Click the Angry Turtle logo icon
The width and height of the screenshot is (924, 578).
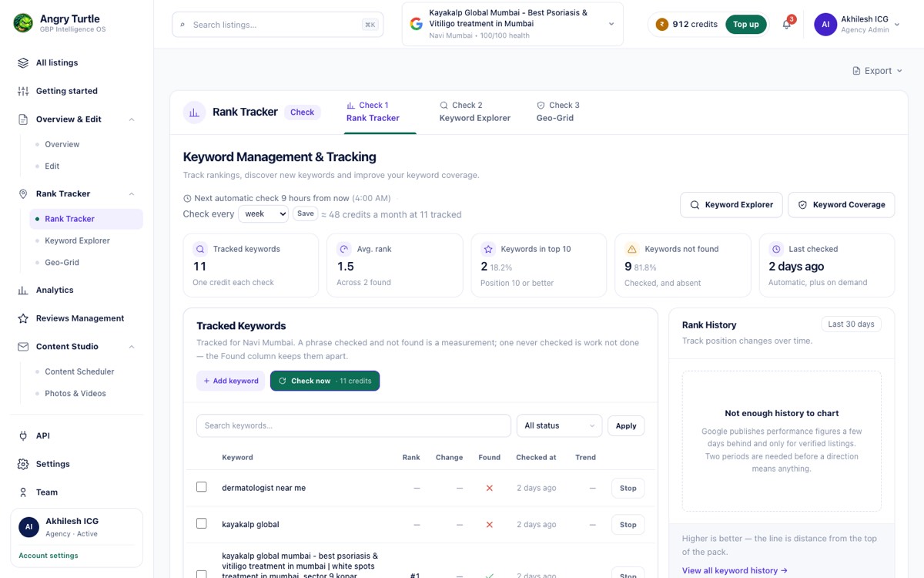pyautogui.click(x=23, y=23)
